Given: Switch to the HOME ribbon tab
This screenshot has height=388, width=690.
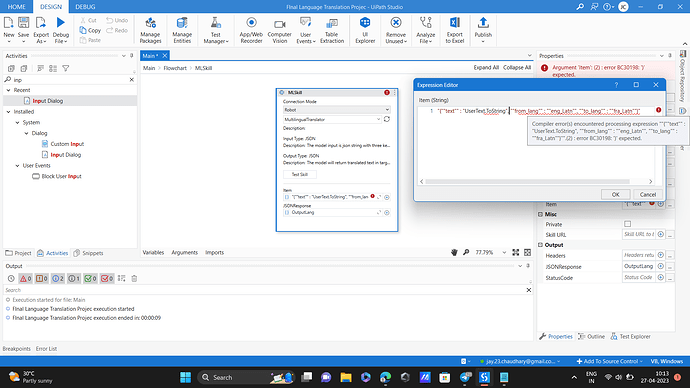Looking at the screenshot, I should (17, 7).
